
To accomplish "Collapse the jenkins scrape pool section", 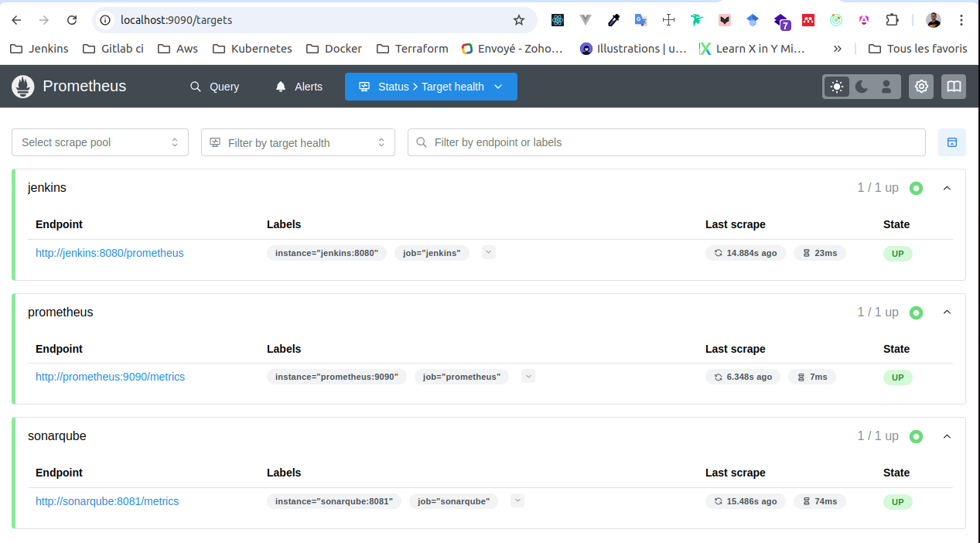I will (x=947, y=188).
